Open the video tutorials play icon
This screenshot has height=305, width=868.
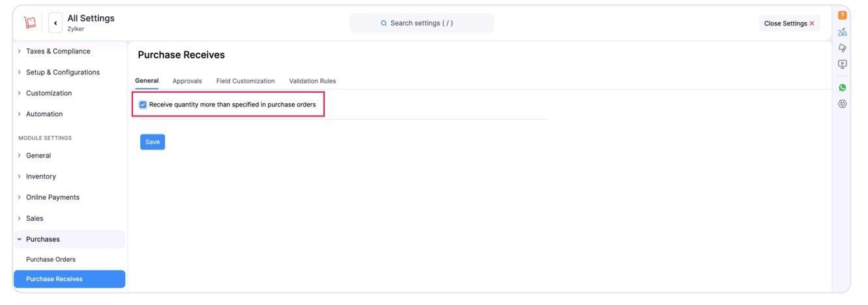(842, 64)
